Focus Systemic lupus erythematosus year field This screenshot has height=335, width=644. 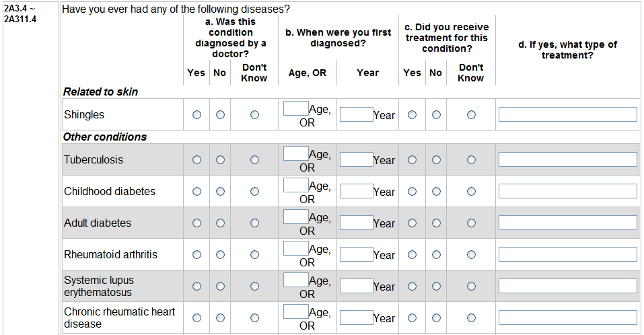[356, 286]
